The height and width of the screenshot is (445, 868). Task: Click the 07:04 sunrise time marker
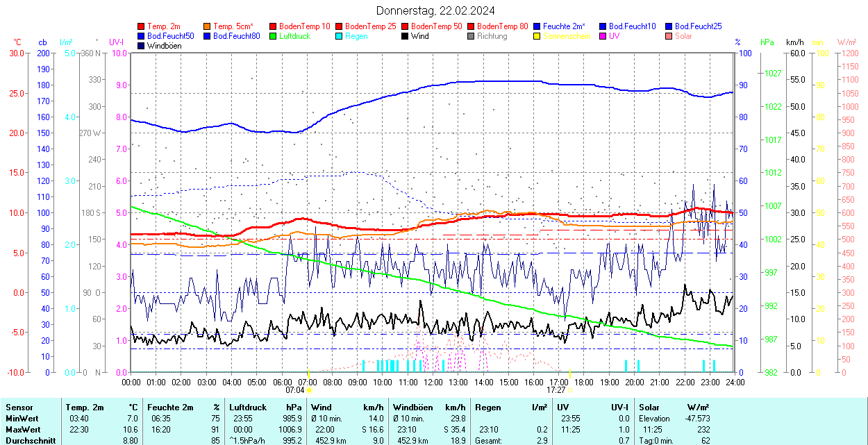click(295, 390)
